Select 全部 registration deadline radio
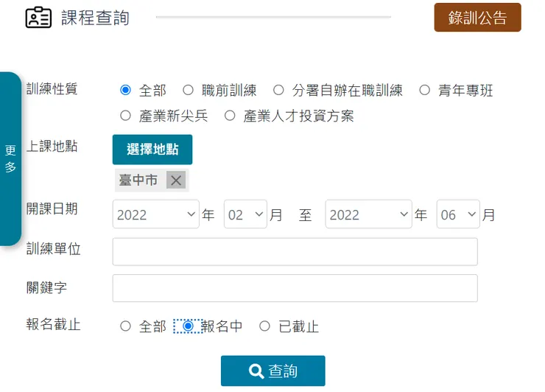 pos(125,326)
